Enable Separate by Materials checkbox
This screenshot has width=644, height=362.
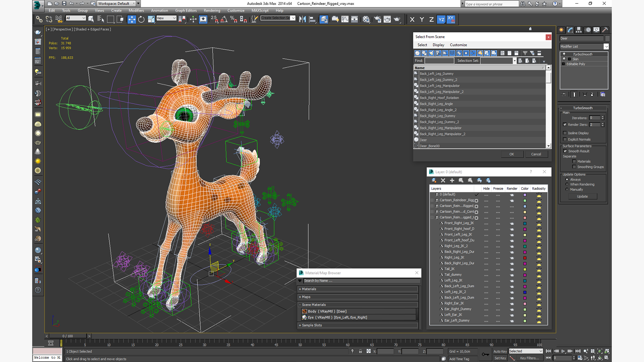click(x=574, y=162)
